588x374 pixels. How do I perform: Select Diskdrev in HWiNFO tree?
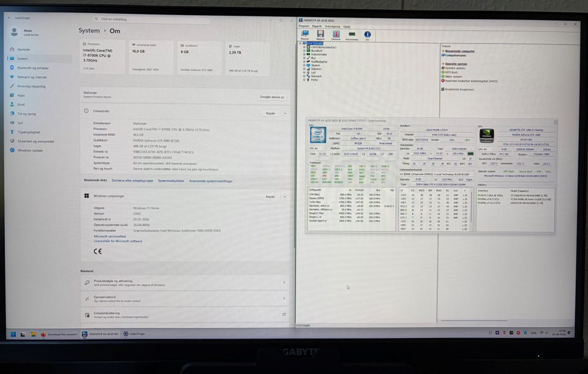(316, 69)
